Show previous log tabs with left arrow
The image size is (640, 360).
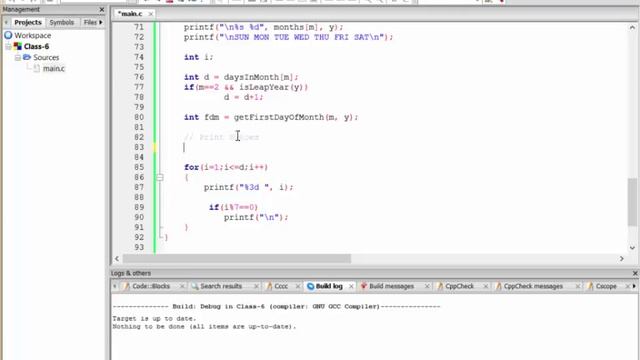(115, 286)
